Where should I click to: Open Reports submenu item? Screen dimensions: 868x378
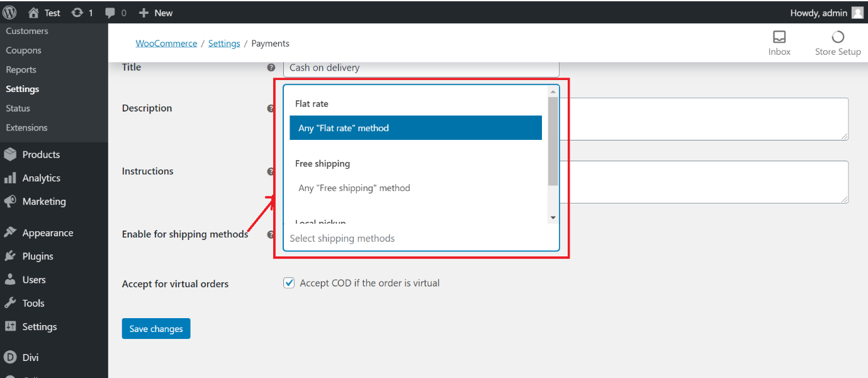point(21,70)
